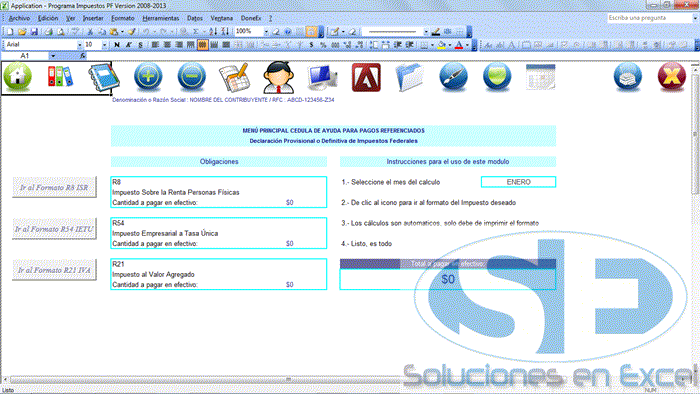Open the calendar icon
700x394 pixels.
pyautogui.click(x=541, y=77)
